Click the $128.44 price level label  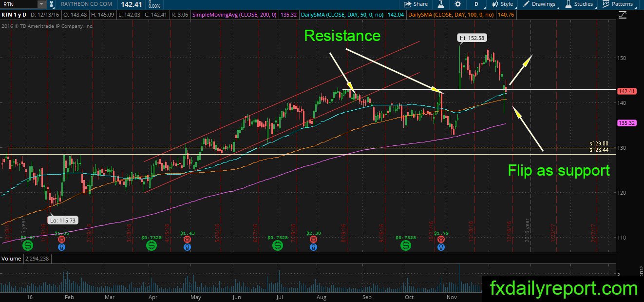pyautogui.click(x=599, y=150)
